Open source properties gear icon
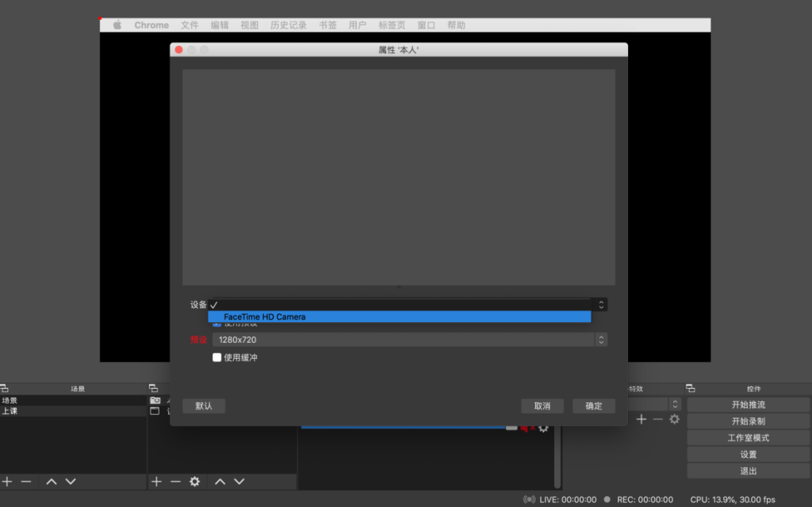Image resolution: width=812 pixels, height=507 pixels. click(194, 482)
